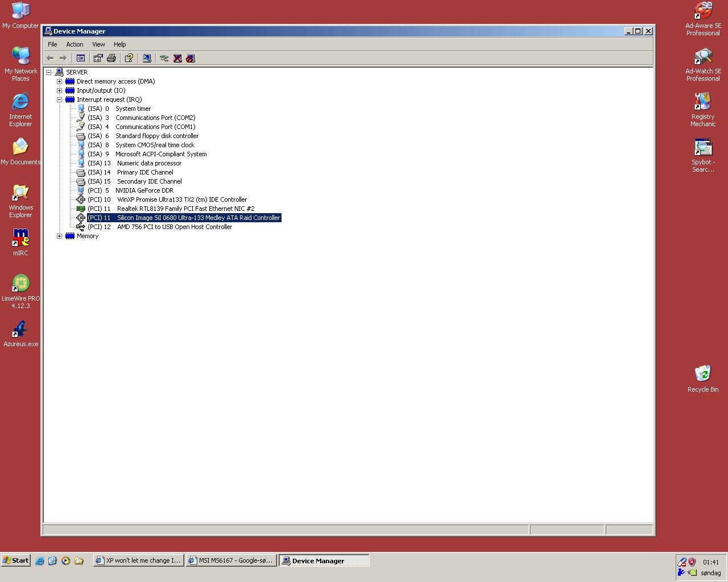
Task: Expand the Memory node
Action: tap(59, 236)
